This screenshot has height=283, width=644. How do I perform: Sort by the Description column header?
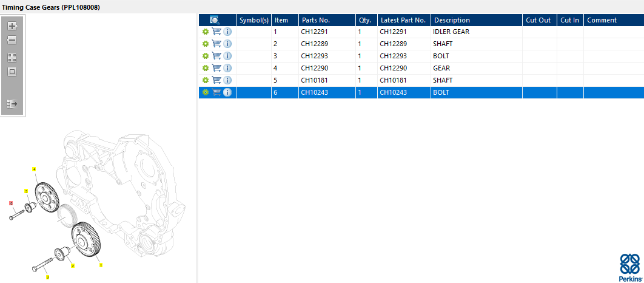(x=477, y=20)
